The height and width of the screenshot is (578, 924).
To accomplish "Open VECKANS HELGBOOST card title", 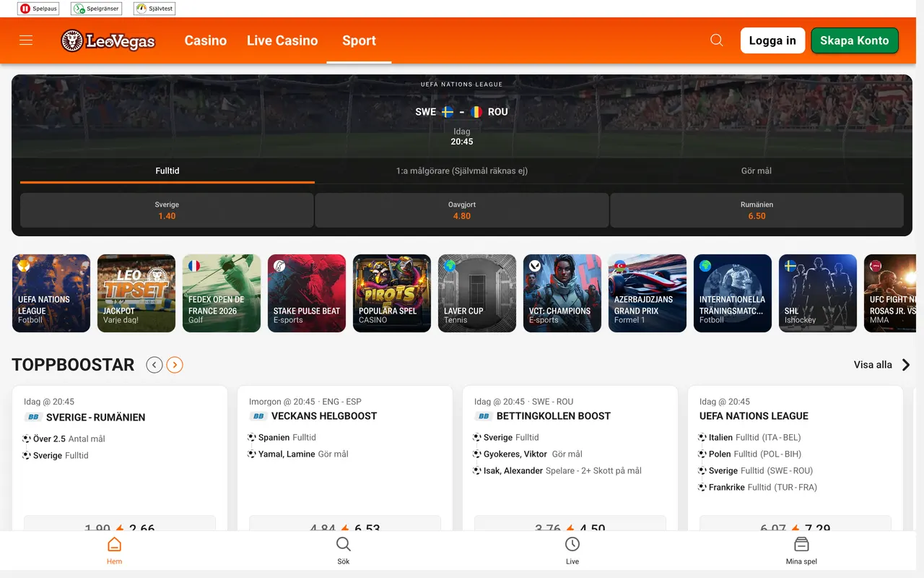I will click(324, 416).
